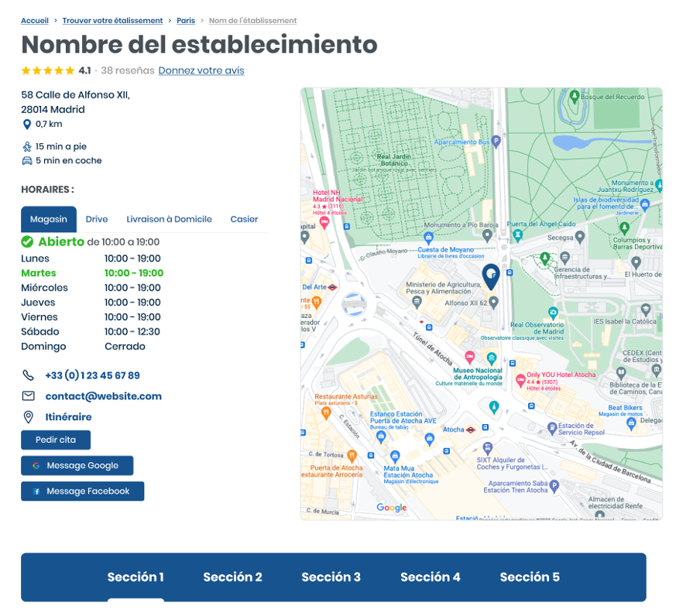The height and width of the screenshot is (616, 700).
Task: Click the Domingo Cerrado row
Action: 83,347
